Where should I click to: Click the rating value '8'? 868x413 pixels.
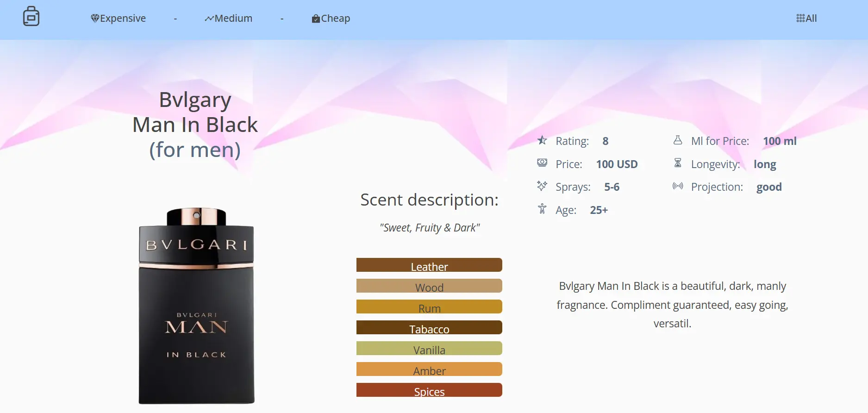coord(606,141)
